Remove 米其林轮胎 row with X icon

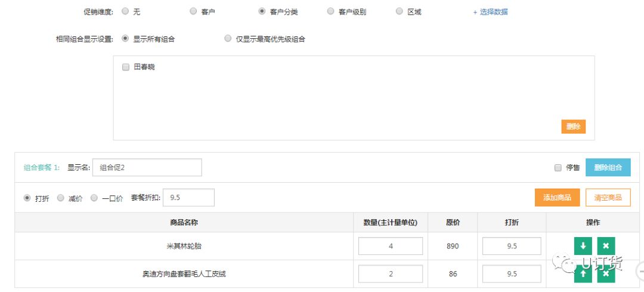[606, 246]
